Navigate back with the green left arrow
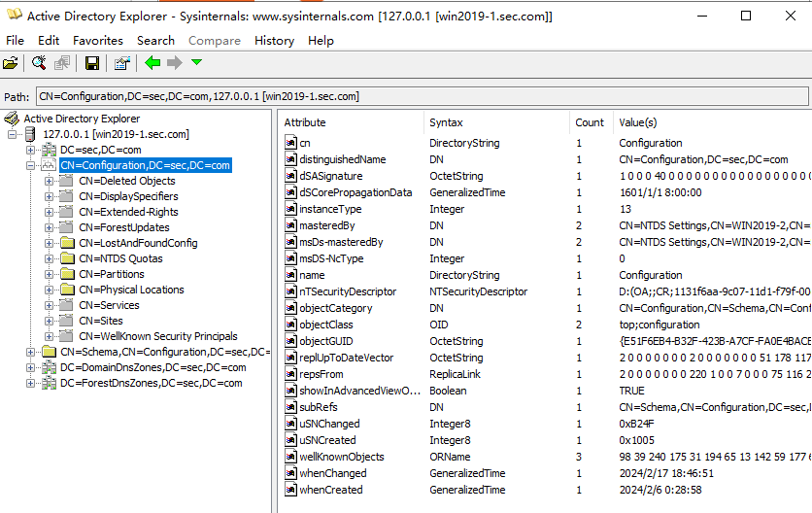This screenshot has height=513, width=812. pyautogui.click(x=152, y=63)
